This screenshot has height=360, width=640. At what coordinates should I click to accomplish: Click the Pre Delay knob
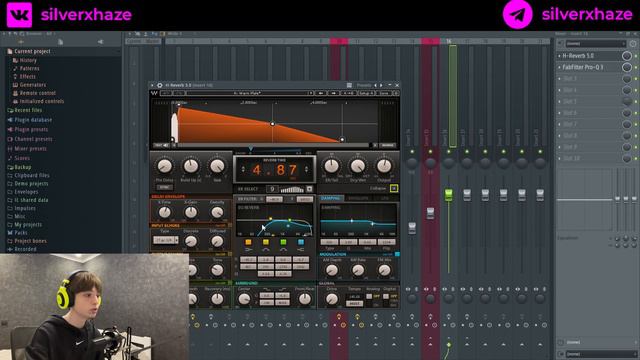[x=164, y=166]
